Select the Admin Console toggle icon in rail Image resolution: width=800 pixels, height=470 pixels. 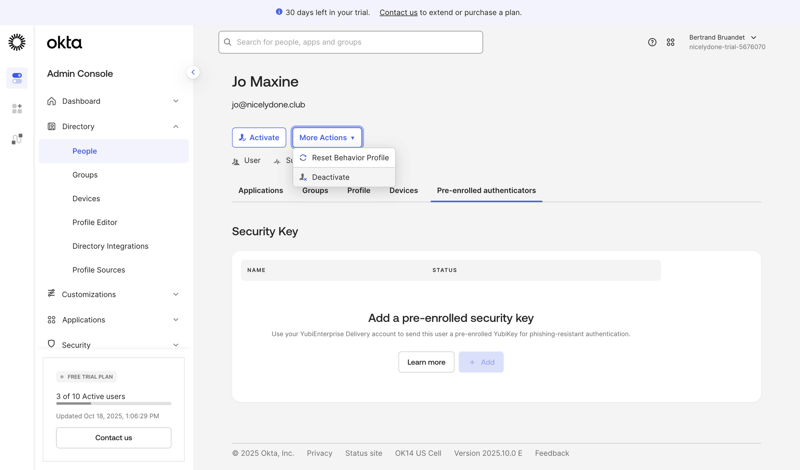click(x=17, y=78)
